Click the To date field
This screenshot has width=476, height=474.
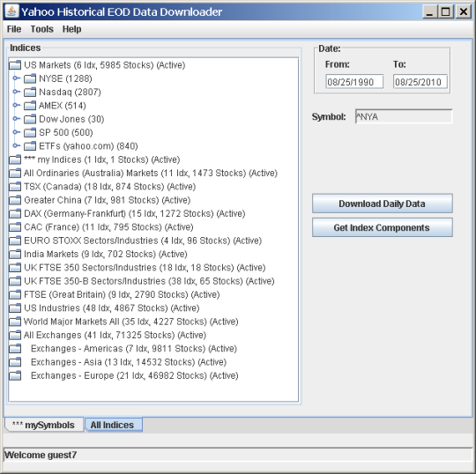pyautogui.click(x=420, y=82)
